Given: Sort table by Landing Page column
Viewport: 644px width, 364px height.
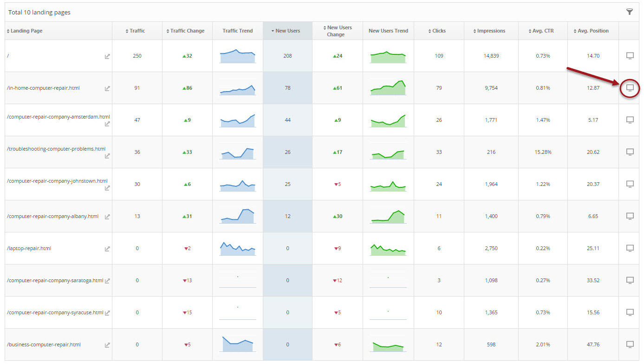Looking at the screenshot, I should pyautogui.click(x=26, y=31).
